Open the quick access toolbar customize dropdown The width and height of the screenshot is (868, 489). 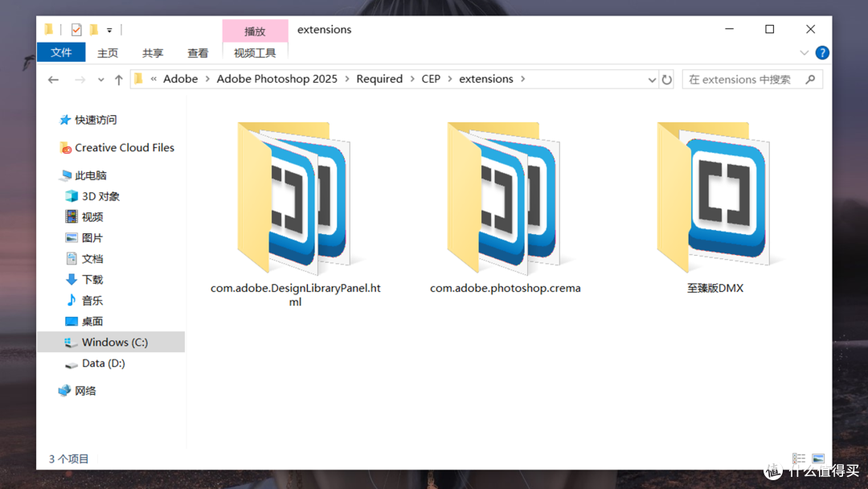[109, 30]
